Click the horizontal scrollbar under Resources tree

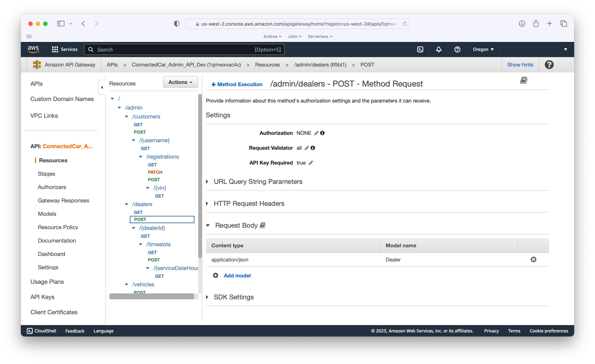[x=152, y=296]
